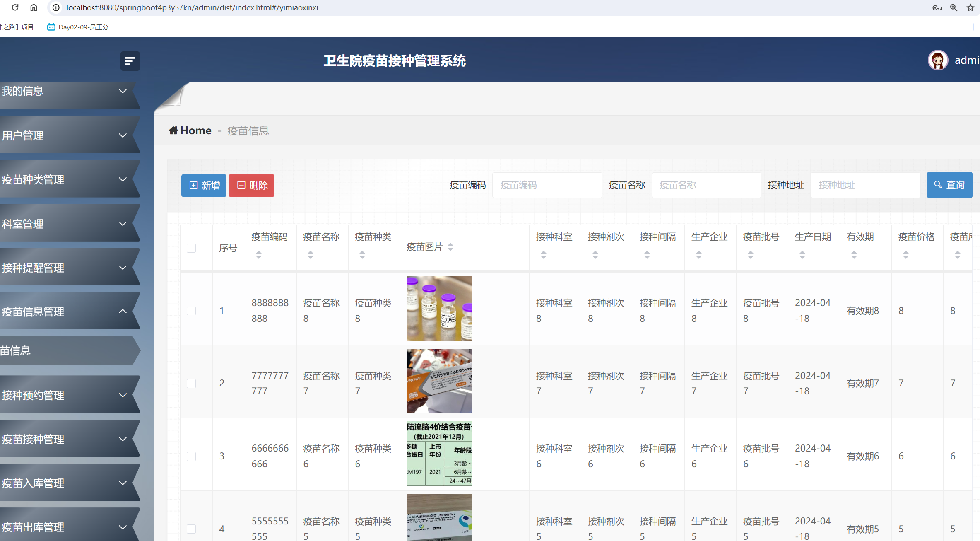Click the admin avatar image
This screenshot has width=980, height=541.
tap(938, 60)
